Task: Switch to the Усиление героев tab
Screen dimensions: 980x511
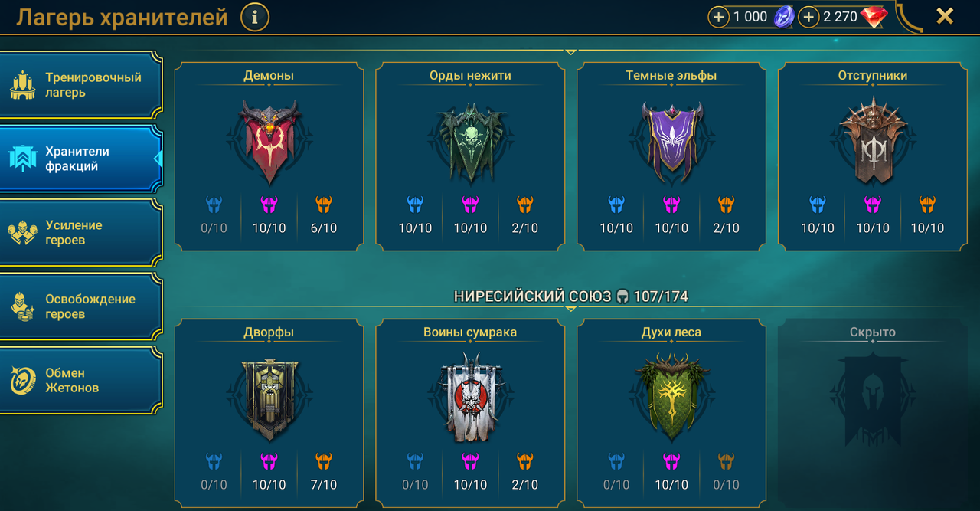Action: [x=80, y=233]
